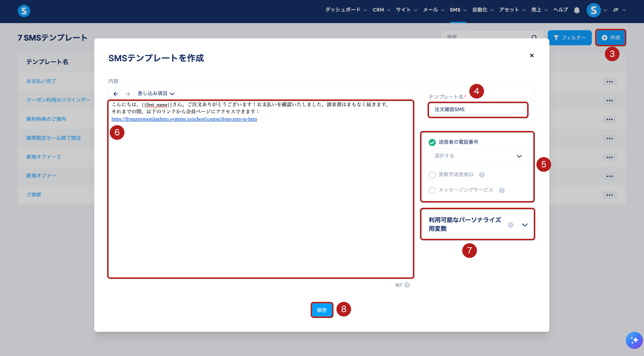Open the 選択する phone number dropdown
The image size is (644, 356).
point(478,156)
